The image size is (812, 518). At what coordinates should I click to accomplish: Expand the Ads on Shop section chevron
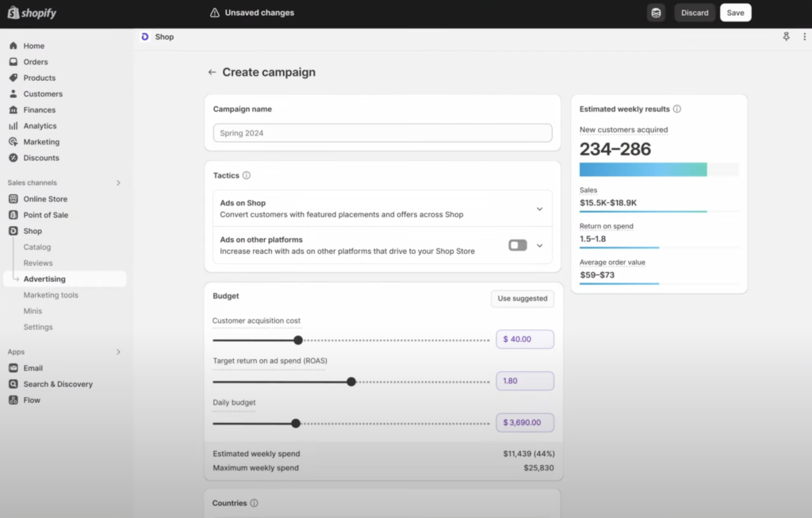click(x=539, y=209)
